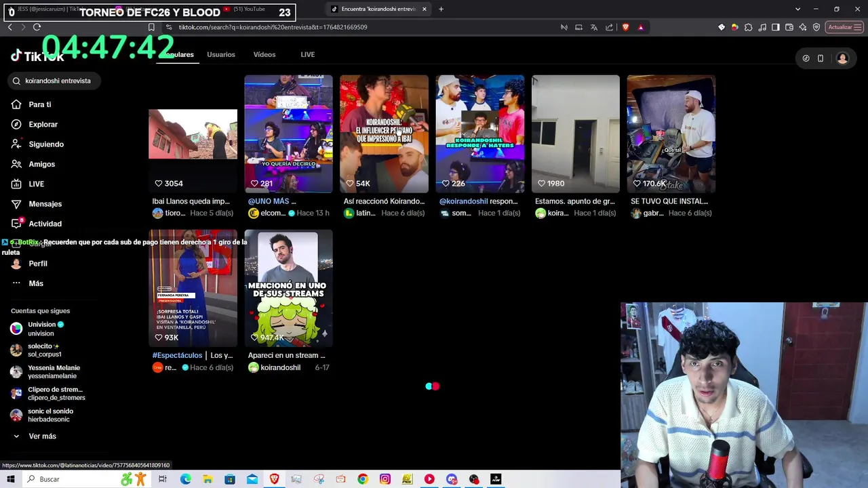Open the Mencionó en uno de sus streams video
The height and width of the screenshot is (488, 868).
click(x=288, y=289)
